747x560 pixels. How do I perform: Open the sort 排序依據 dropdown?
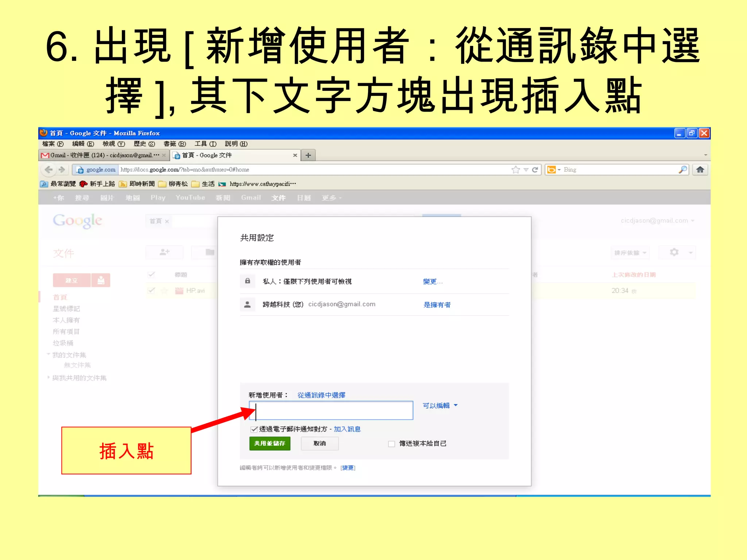pyautogui.click(x=630, y=253)
